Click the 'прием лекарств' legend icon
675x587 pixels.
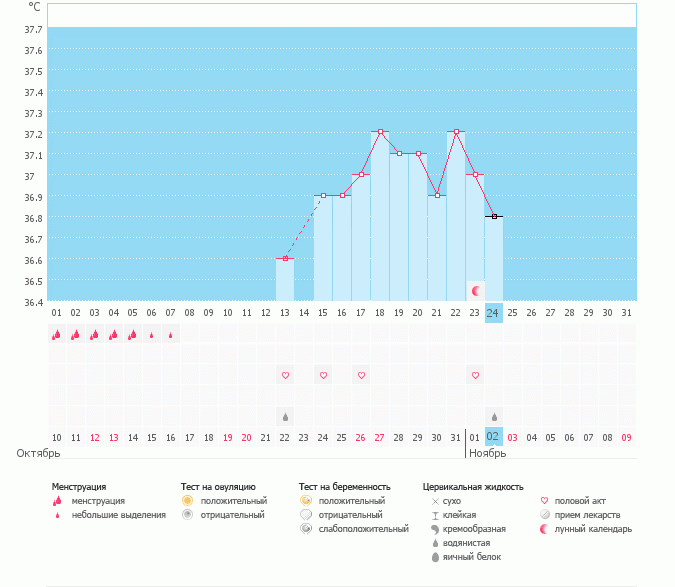click(x=545, y=515)
